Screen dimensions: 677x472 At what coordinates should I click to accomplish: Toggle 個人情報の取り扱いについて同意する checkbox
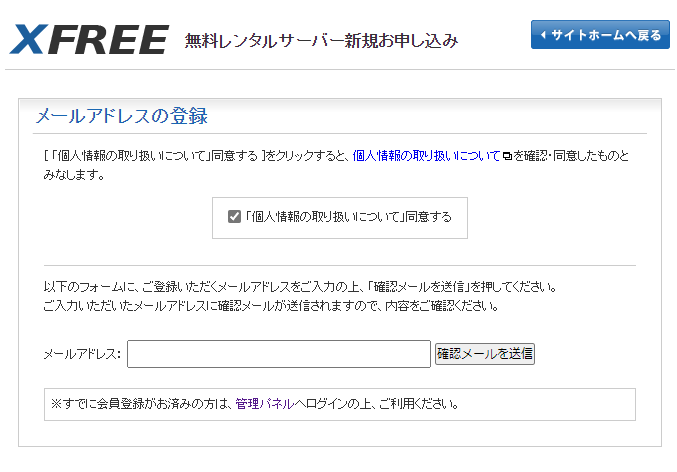[x=234, y=216]
